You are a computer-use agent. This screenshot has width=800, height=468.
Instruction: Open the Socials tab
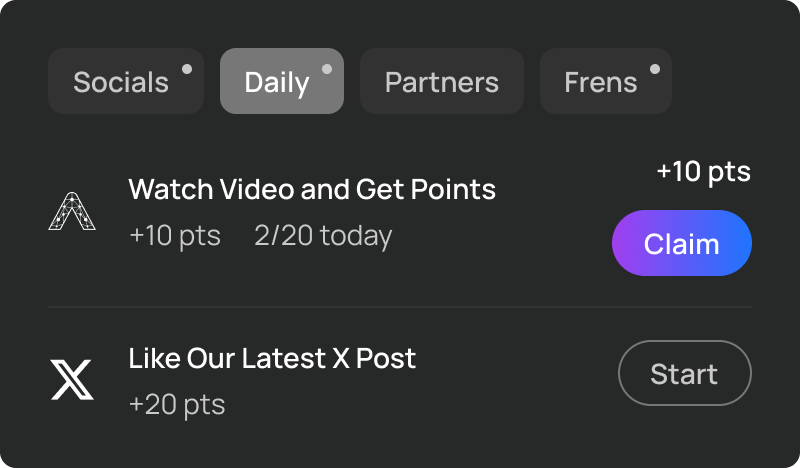pyautogui.click(x=121, y=82)
